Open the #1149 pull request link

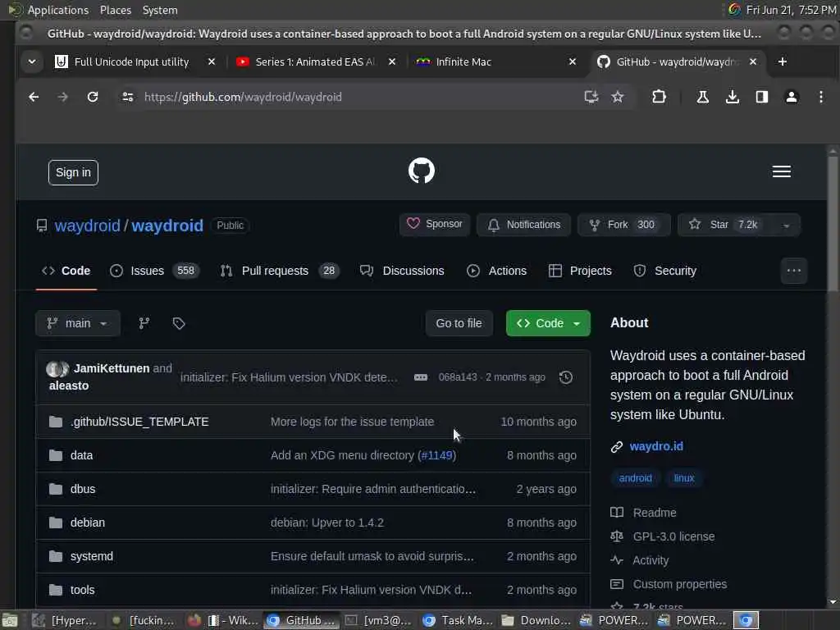click(437, 455)
